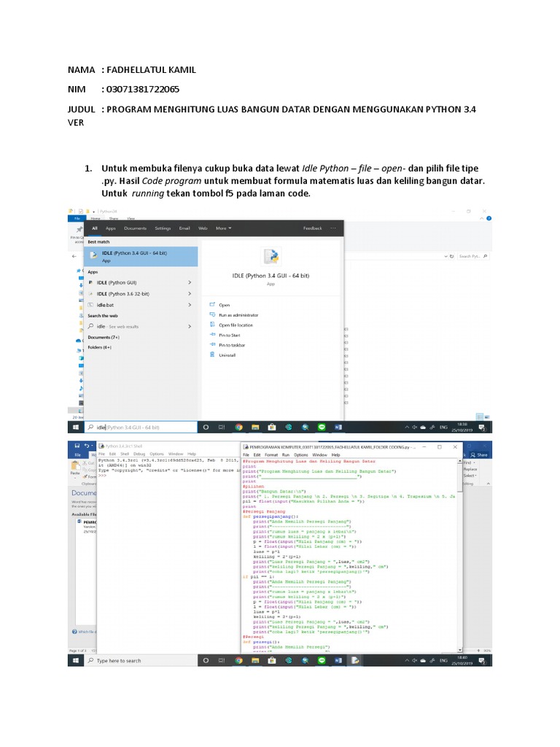This screenshot has height=747, width=560.
Task: Expand IDLE (Python 3.6 32-bit) result chevron
Action: click(190, 294)
